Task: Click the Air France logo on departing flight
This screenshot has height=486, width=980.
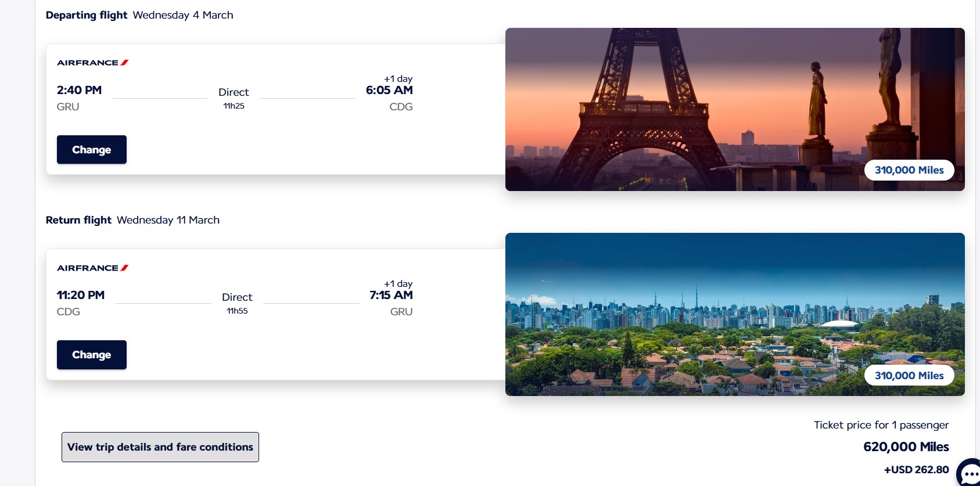Action: 92,63
